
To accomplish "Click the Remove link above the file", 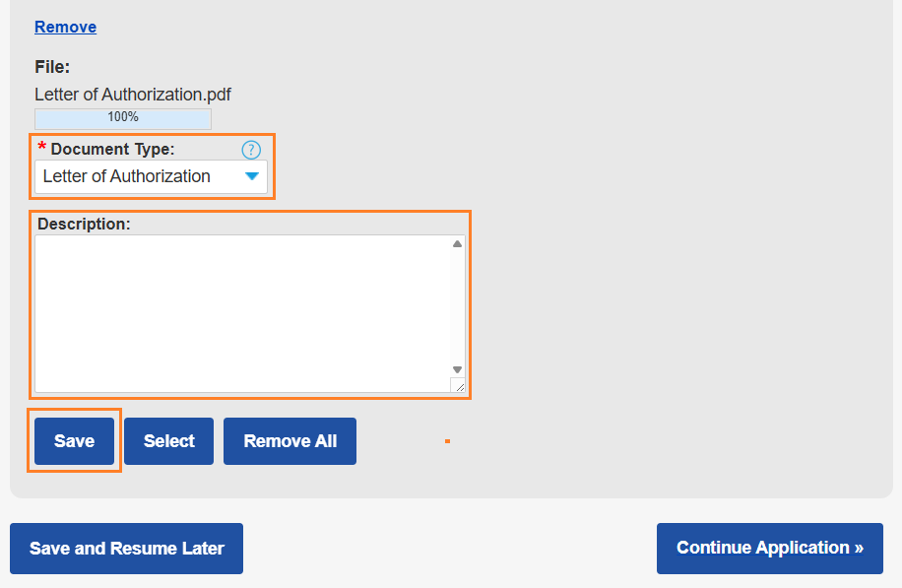I will (x=65, y=27).
